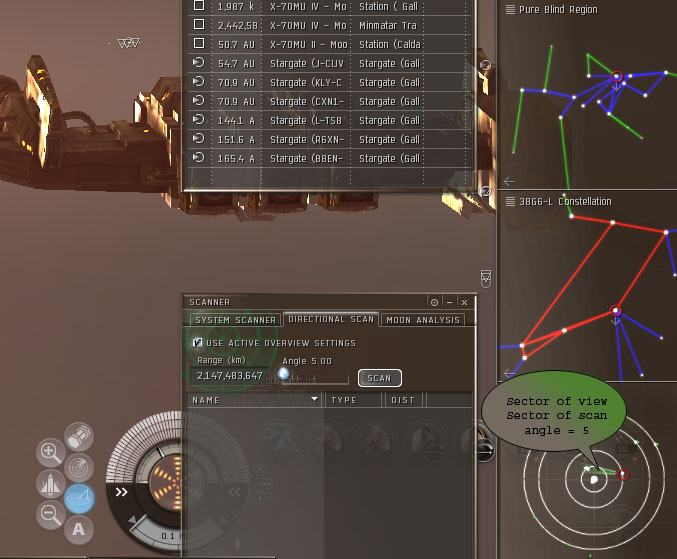Switch to the Directional Scan tab
The width and height of the screenshot is (677, 559).
click(x=331, y=319)
